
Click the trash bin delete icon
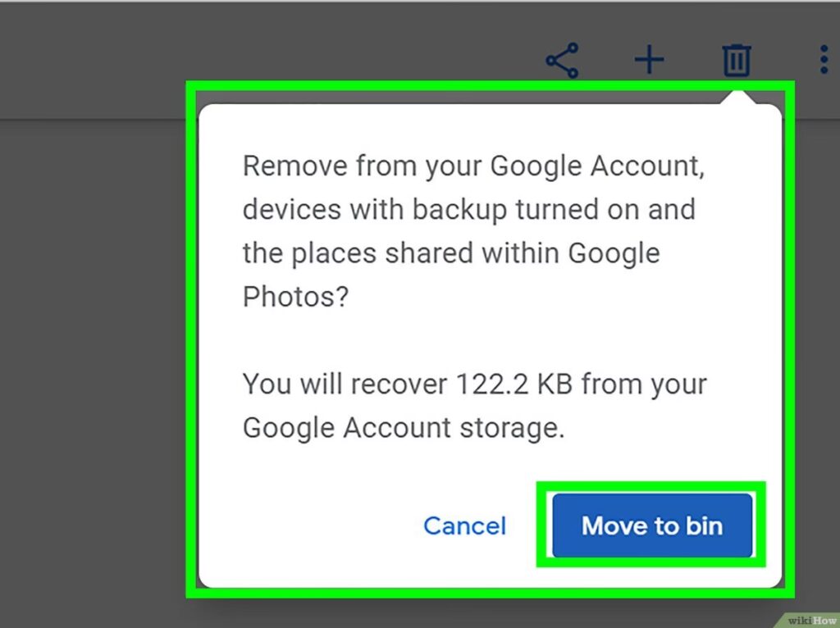click(736, 61)
